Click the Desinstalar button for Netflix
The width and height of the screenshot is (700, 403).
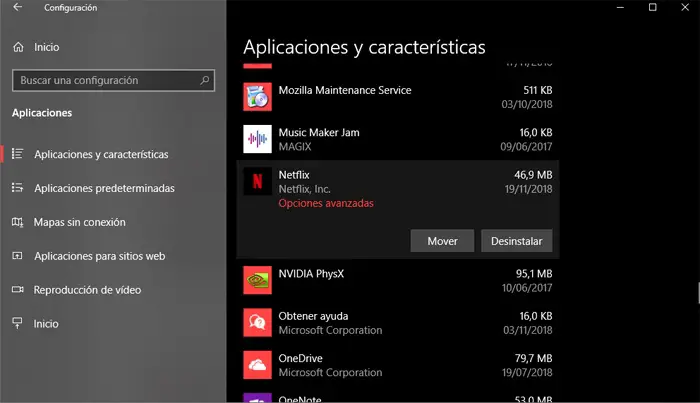pos(517,241)
